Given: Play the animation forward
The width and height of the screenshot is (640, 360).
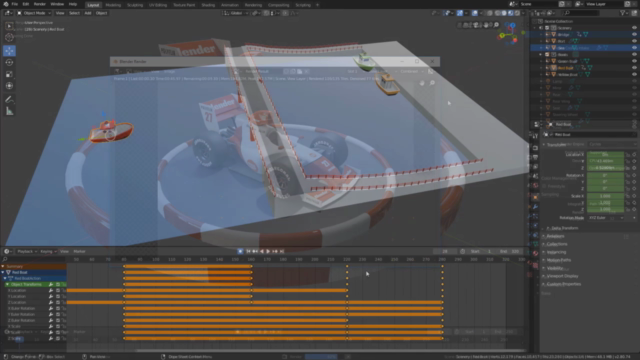Looking at the screenshot, I should click(268, 251).
